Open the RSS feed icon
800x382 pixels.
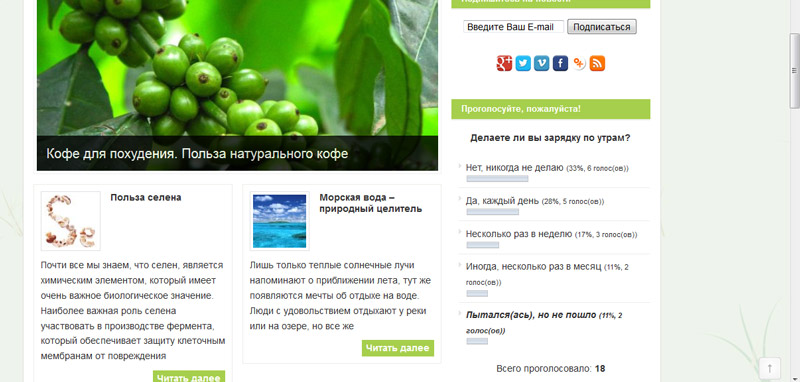(597, 63)
